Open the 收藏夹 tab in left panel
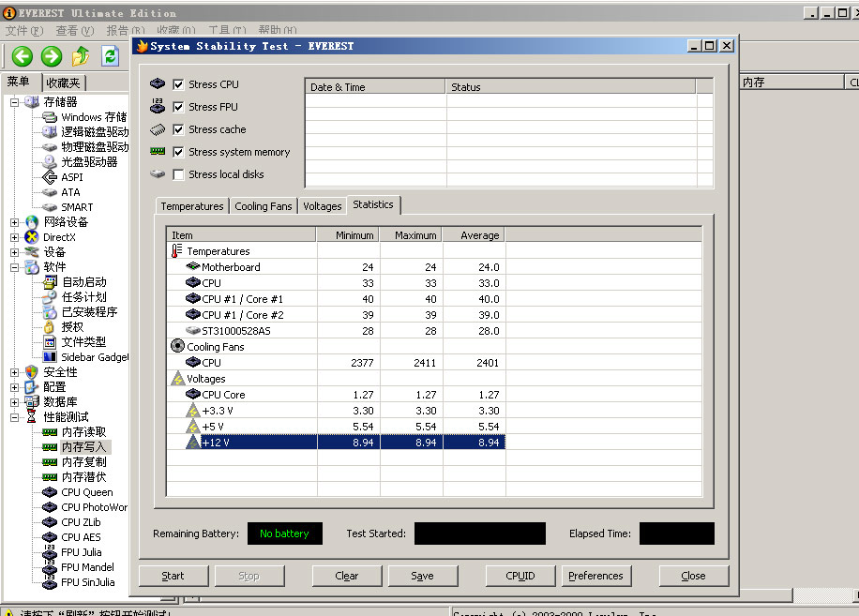This screenshot has width=859, height=616. pyautogui.click(x=63, y=83)
